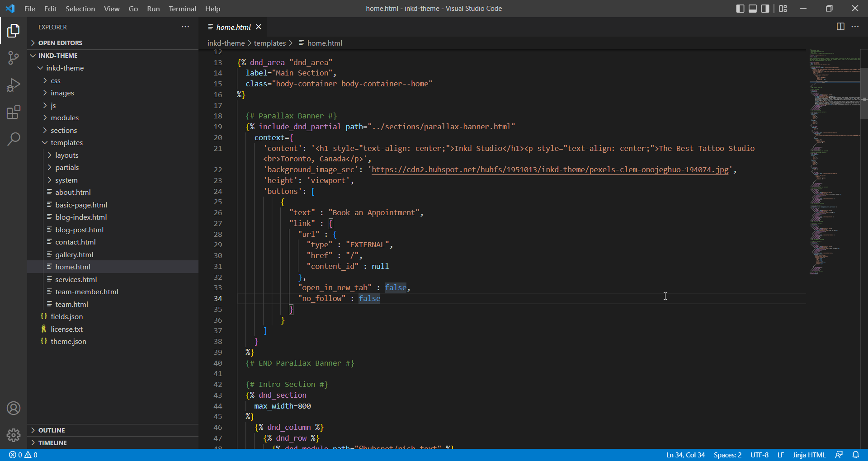Open the Accounts menu icon
The width and height of the screenshot is (868, 461).
(x=14, y=408)
